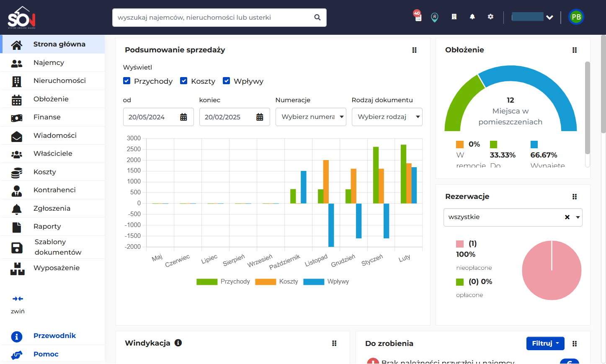Image resolution: width=606 pixels, height=364 pixels.
Task: Click the pink nieopłacone pie chart
Action: pos(552,270)
